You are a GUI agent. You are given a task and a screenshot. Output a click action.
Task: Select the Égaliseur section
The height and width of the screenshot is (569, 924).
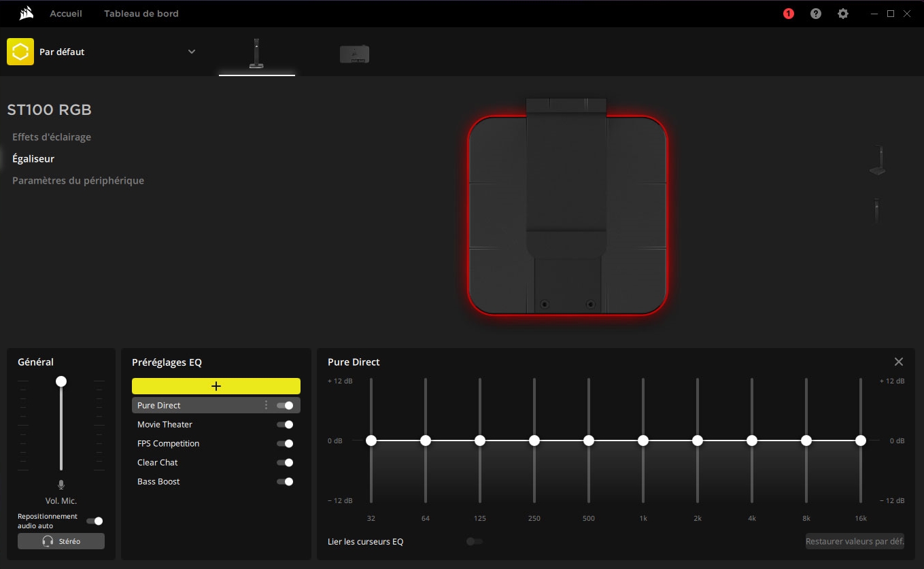33,158
